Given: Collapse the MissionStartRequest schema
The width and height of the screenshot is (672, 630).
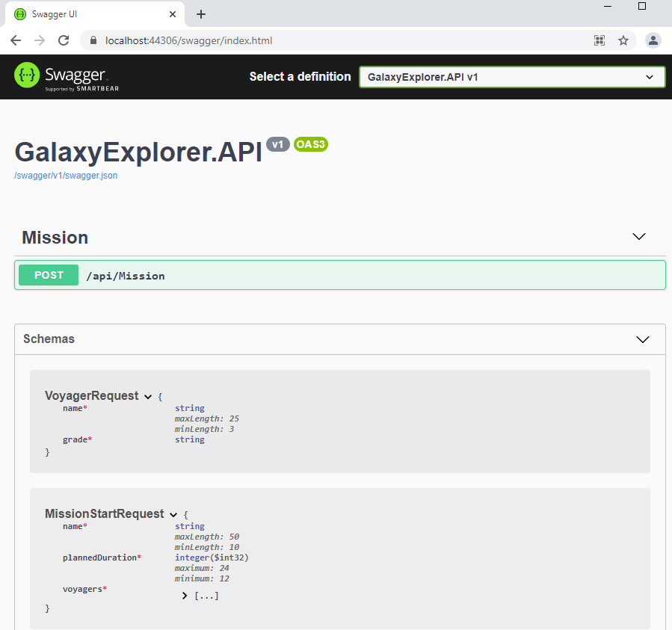Looking at the screenshot, I should pyautogui.click(x=173, y=515).
